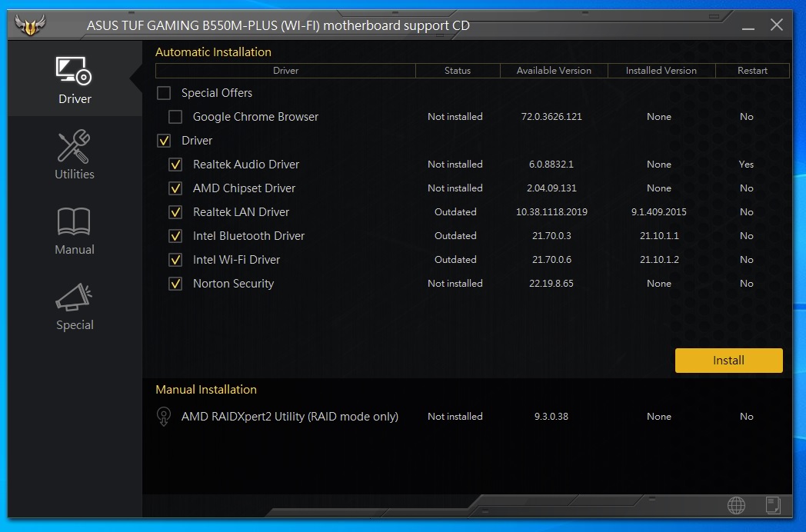Open the Special megaphone icon

click(x=75, y=298)
